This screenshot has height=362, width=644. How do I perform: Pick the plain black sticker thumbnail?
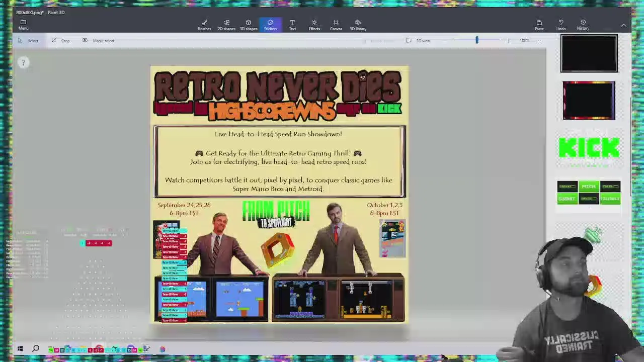point(589,53)
